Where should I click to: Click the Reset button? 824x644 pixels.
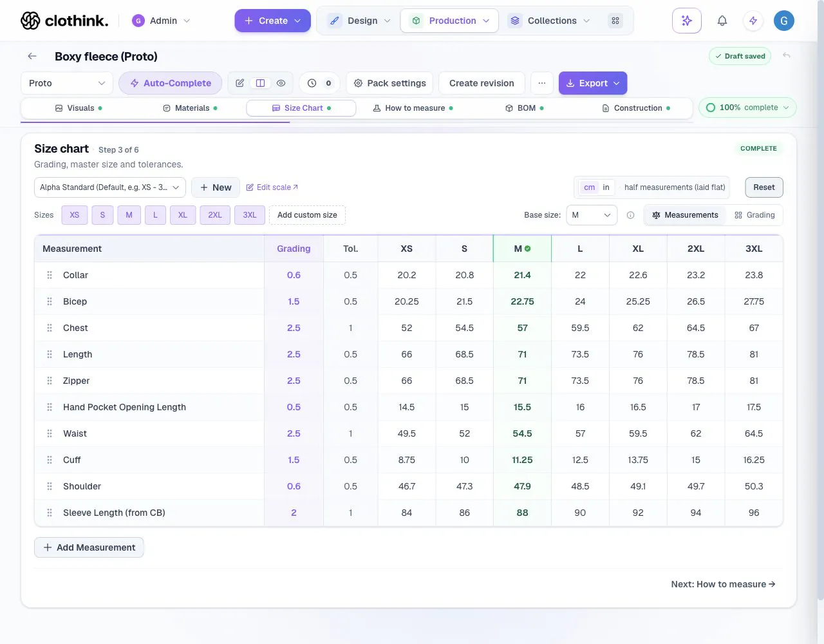click(764, 187)
